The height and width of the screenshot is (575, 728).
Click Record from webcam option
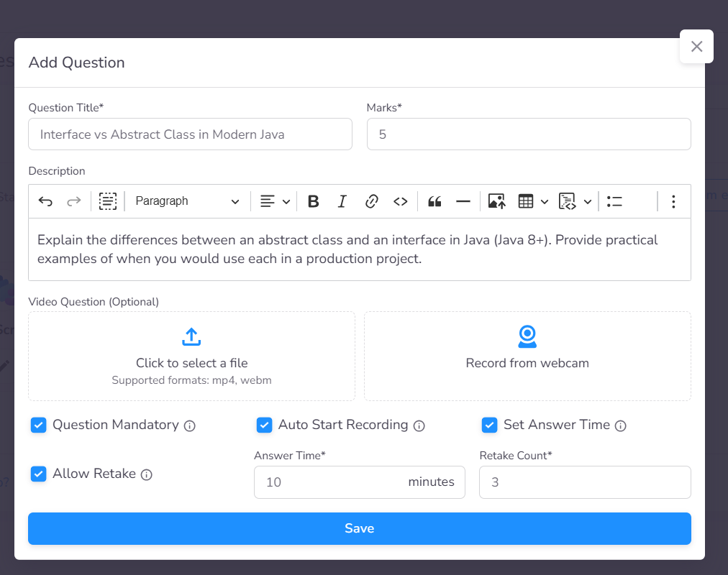[x=527, y=356]
